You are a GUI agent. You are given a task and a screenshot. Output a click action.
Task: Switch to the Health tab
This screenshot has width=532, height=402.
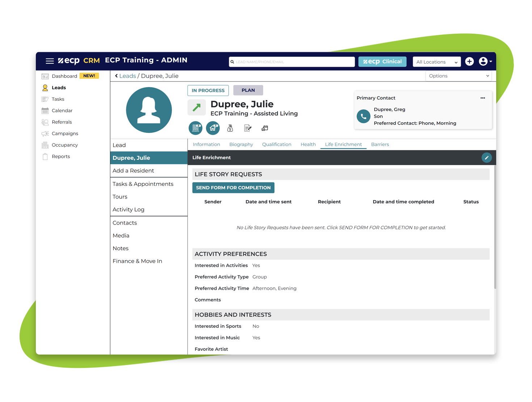coord(308,144)
